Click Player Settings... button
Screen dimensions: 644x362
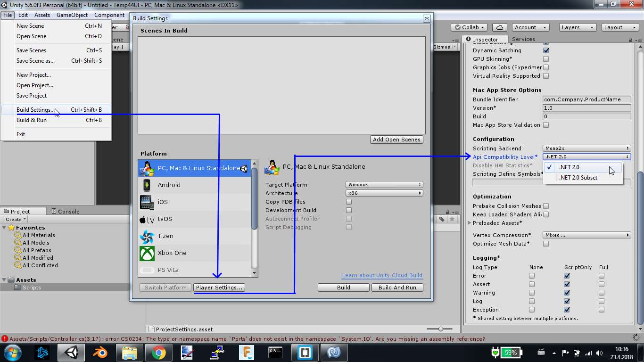tap(219, 288)
